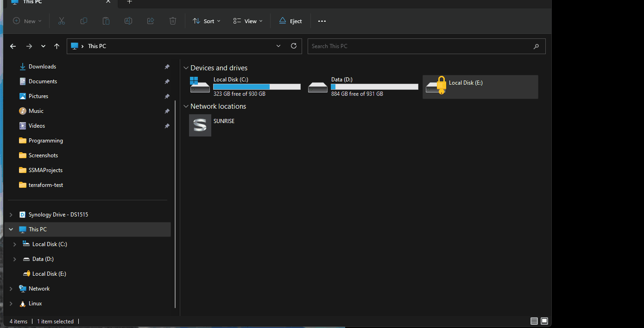Viewport: 644px width, 328px height.
Task: Select the Cut icon in the toolbar
Action: (61, 21)
